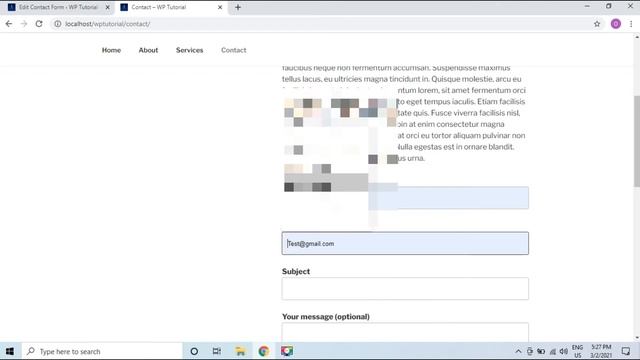Click the scrollbar down arrow

(x=636, y=338)
